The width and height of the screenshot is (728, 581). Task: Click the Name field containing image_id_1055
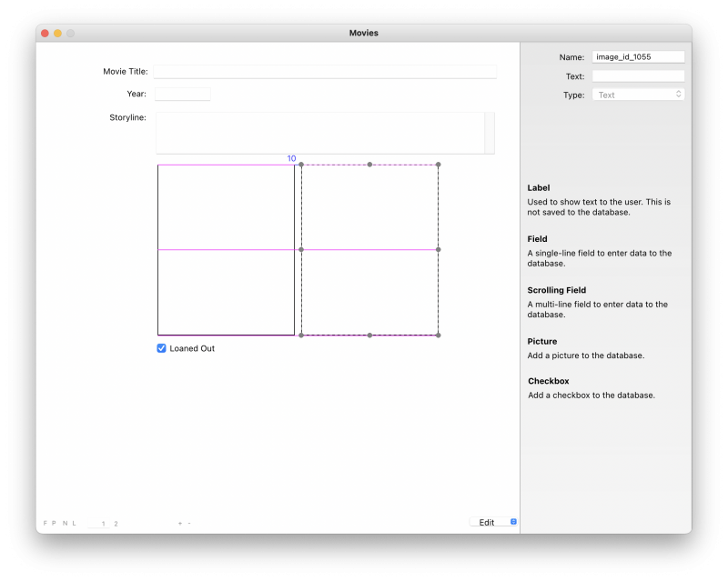pos(638,56)
